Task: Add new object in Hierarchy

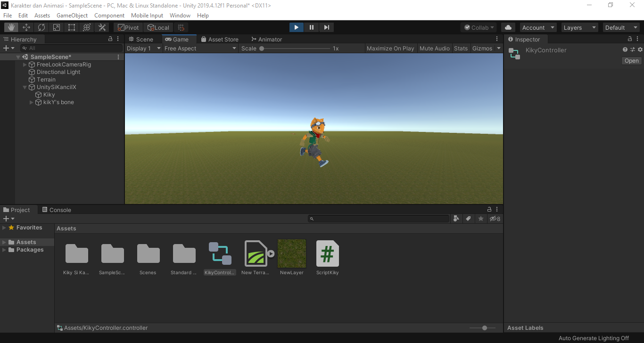Action: 8,48
